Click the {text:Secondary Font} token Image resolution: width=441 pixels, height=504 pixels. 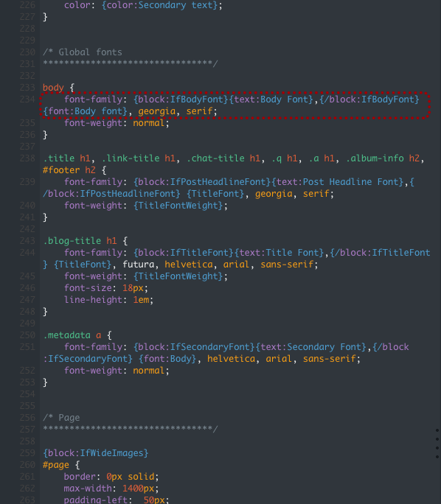[311, 347]
